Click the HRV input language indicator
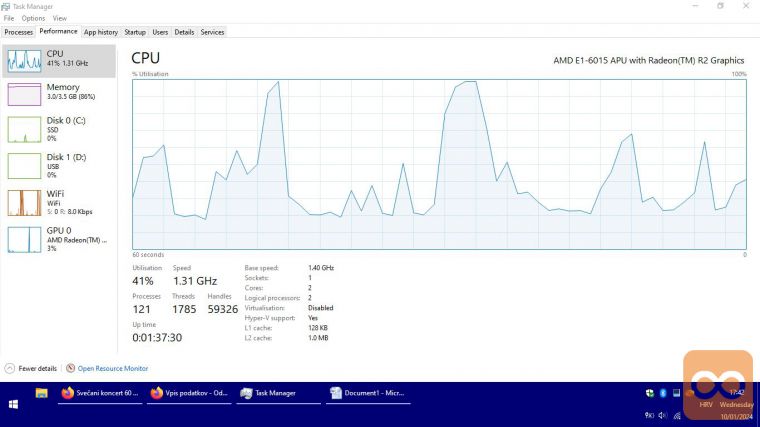The height and width of the screenshot is (427, 760). 706,404
